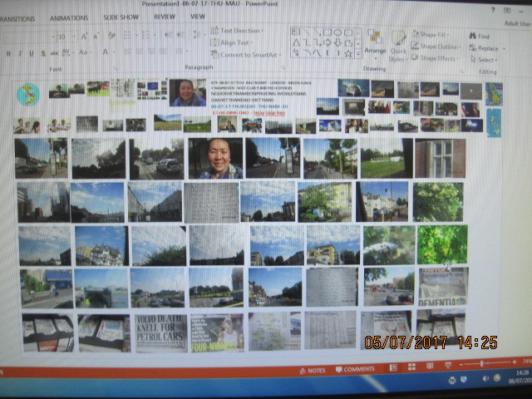Open Change Case (Aa) menu
Image resolution: width=532 pixels, height=399 pixels.
[x=84, y=52]
